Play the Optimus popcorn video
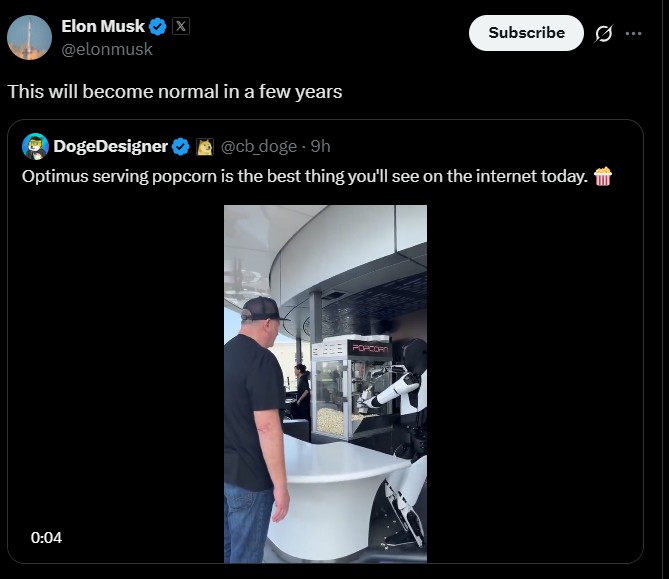 pos(325,383)
